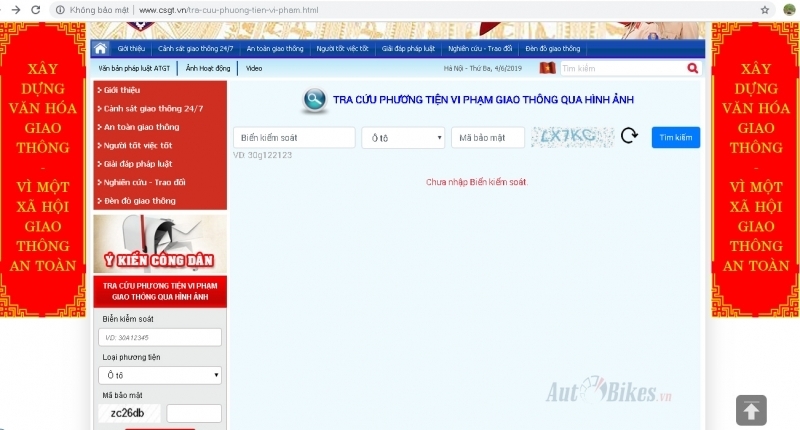Screen dimensions: 800x430
Task: Switch to the Video tab
Action: coord(254,68)
